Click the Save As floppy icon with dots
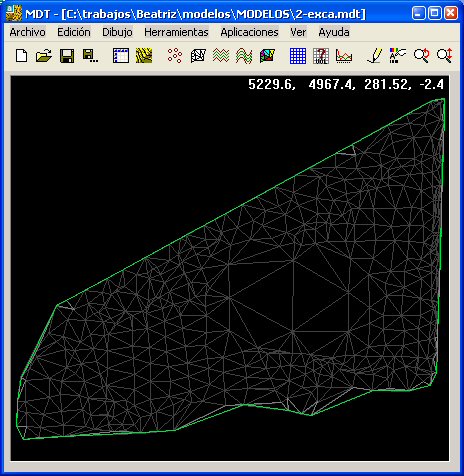Screen dimensions: 464x476 90,56
